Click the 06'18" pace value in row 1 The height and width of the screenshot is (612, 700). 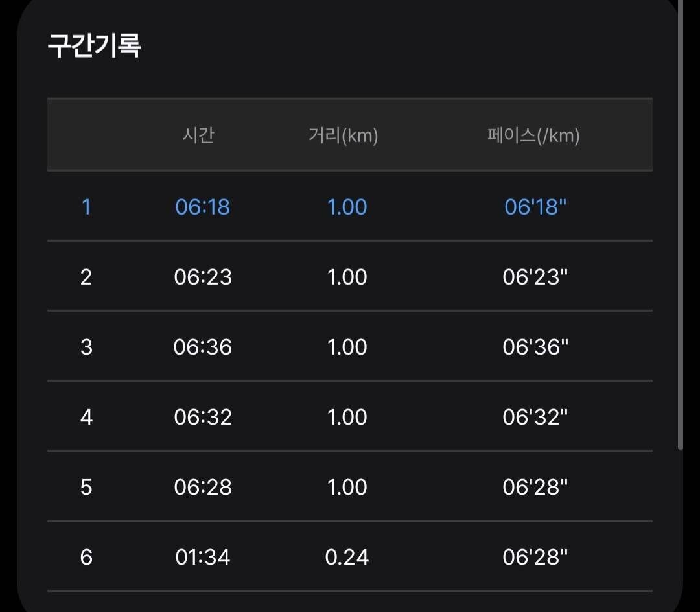pos(537,206)
